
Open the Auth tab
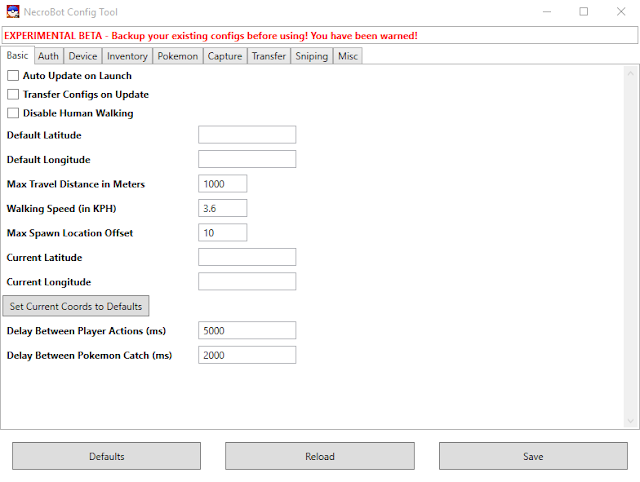point(48,56)
